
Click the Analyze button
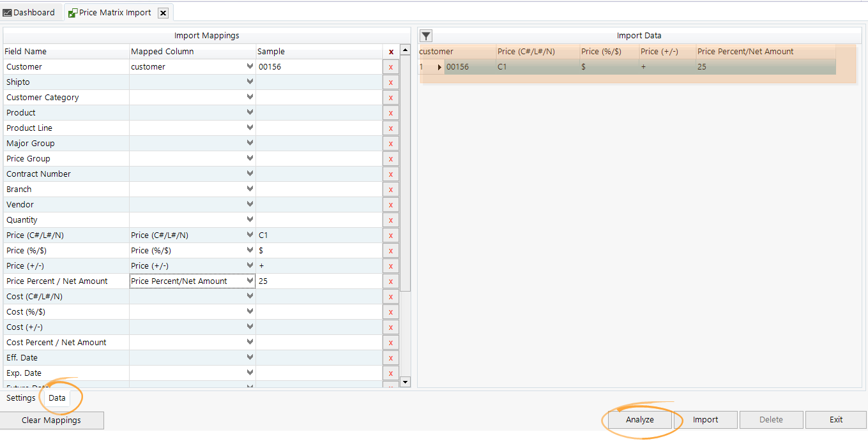click(x=639, y=419)
